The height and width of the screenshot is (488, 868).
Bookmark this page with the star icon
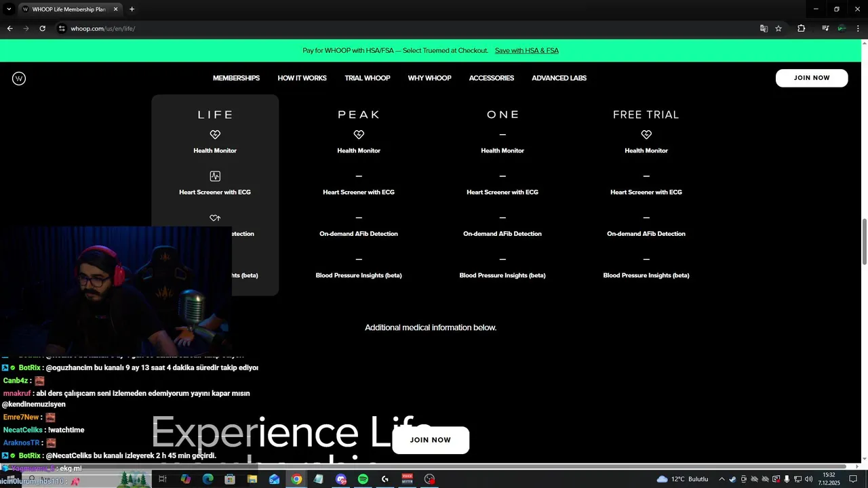[x=778, y=28]
